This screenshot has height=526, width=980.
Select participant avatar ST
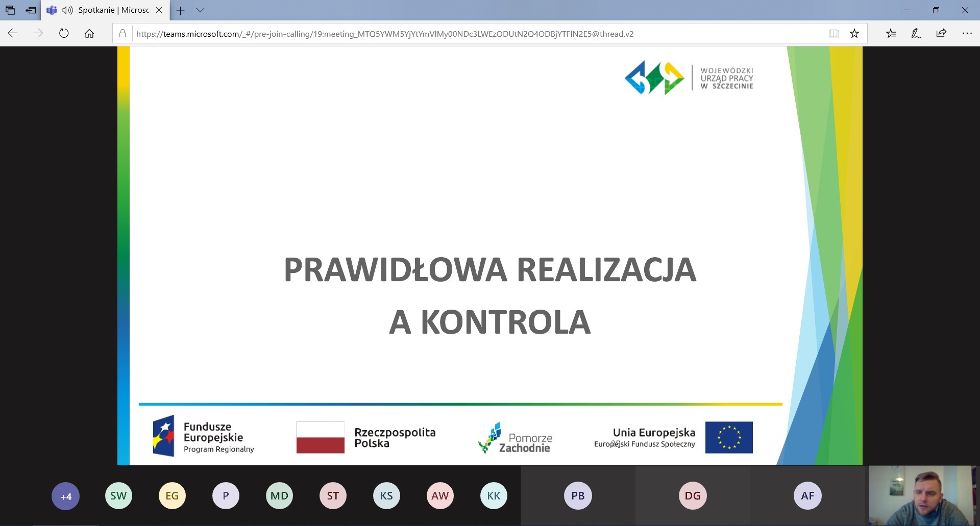coord(333,495)
